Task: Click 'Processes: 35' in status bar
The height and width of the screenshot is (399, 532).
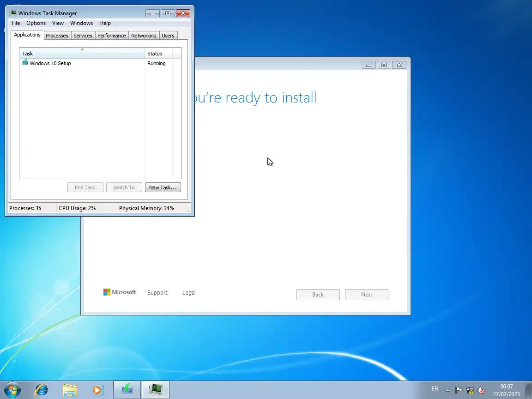Action: point(25,208)
